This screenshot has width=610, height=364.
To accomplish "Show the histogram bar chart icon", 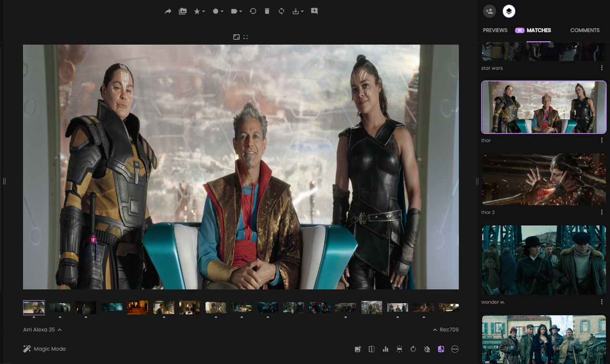I will 386,349.
